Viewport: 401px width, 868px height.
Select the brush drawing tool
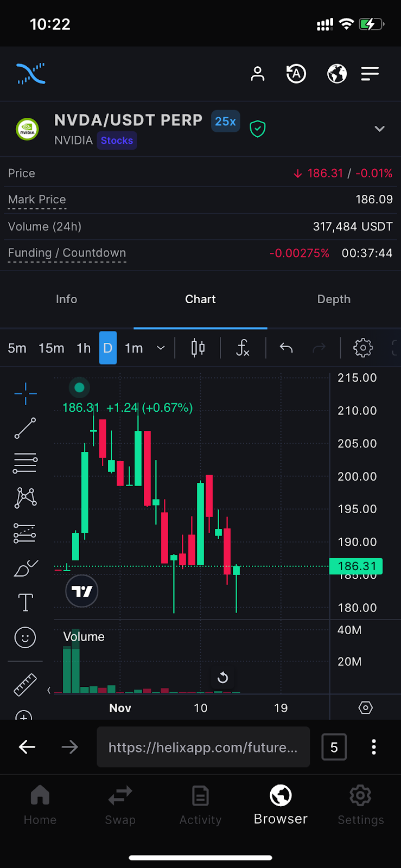(x=26, y=568)
